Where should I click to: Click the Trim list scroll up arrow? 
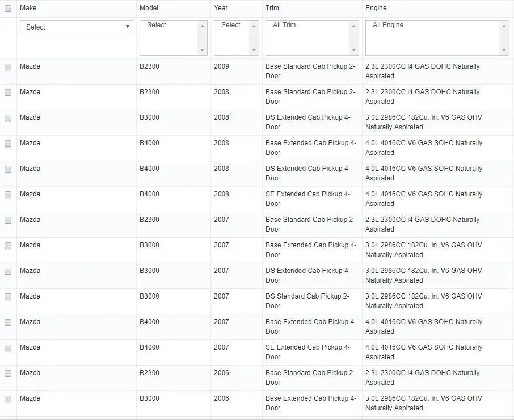pos(353,26)
